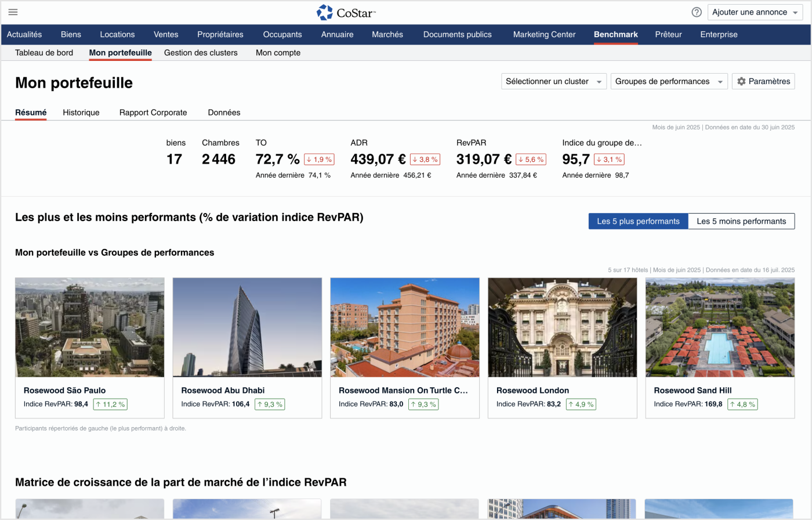
Task: Click the CoStar logo
Action: (x=346, y=12)
